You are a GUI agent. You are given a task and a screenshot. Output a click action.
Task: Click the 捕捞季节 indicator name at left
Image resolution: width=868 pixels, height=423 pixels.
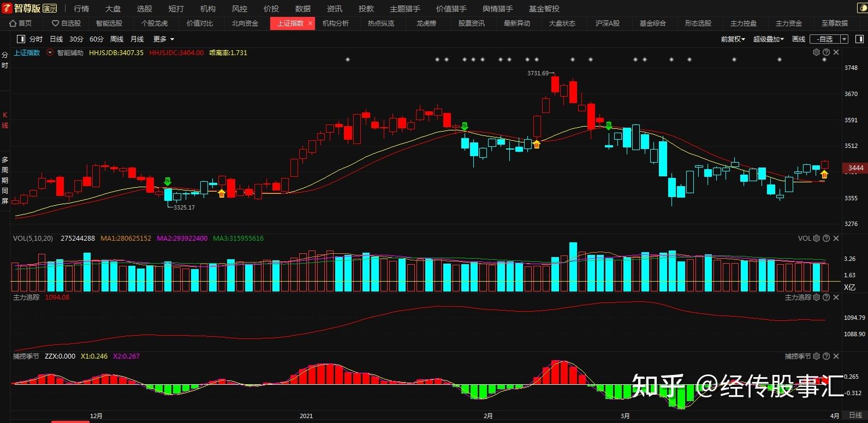coord(26,356)
